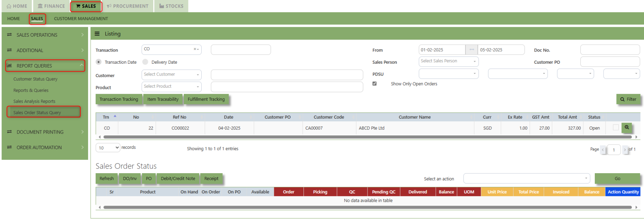Collapse REPORT QUERIES sidebar section
Screen dimensions: 644x219
click(45, 66)
